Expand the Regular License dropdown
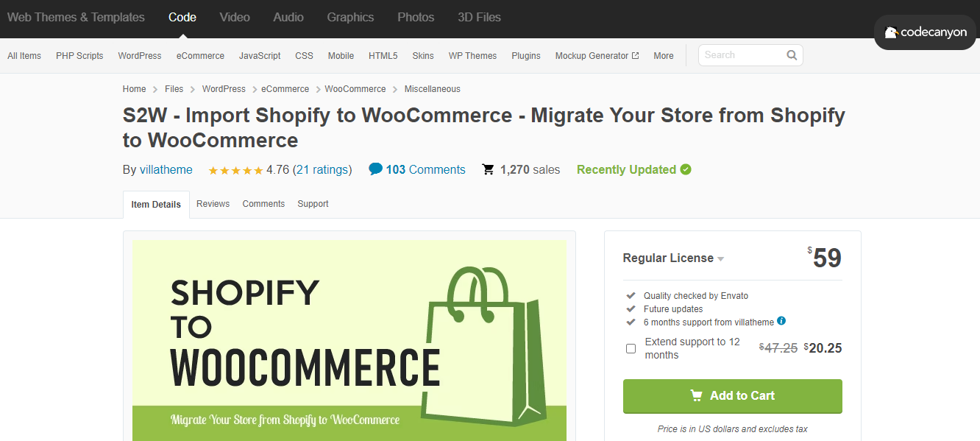The height and width of the screenshot is (441, 980). coord(673,258)
